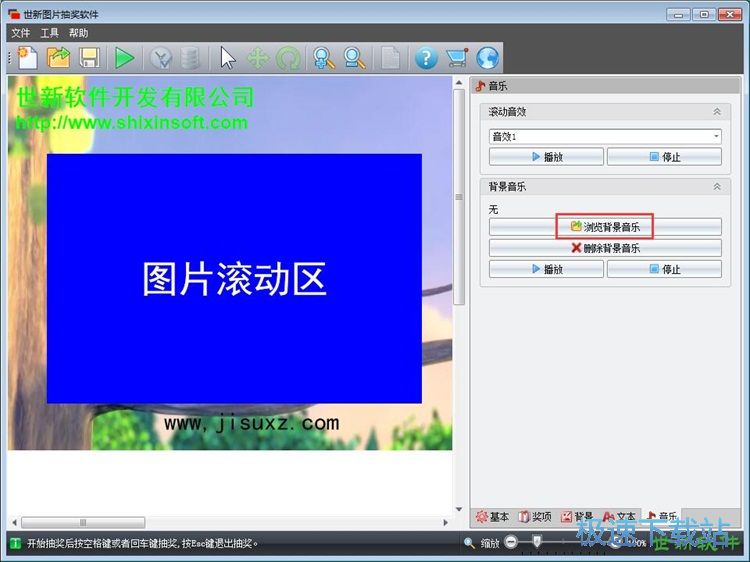Click the zoom out minus button in status bar
Image resolution: width=750 pixels, height=562 pixels.
[511, 542]
